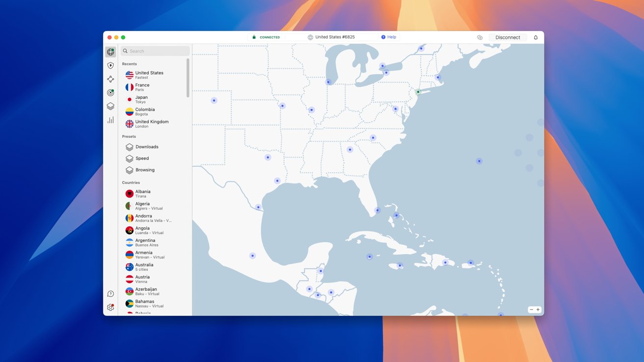Click the Japan flag icon
This screenshot has width=644, height=362.
click(129, 100)
